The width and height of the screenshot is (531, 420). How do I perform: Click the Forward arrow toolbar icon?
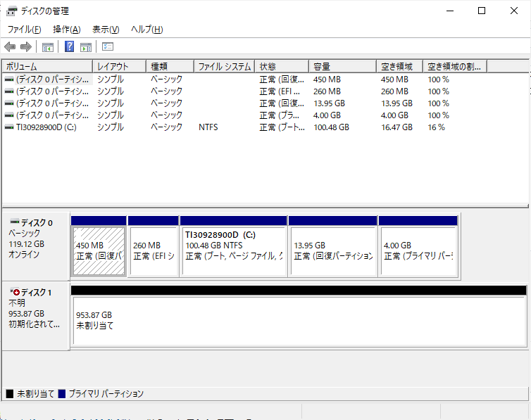[x=26, y=47]
